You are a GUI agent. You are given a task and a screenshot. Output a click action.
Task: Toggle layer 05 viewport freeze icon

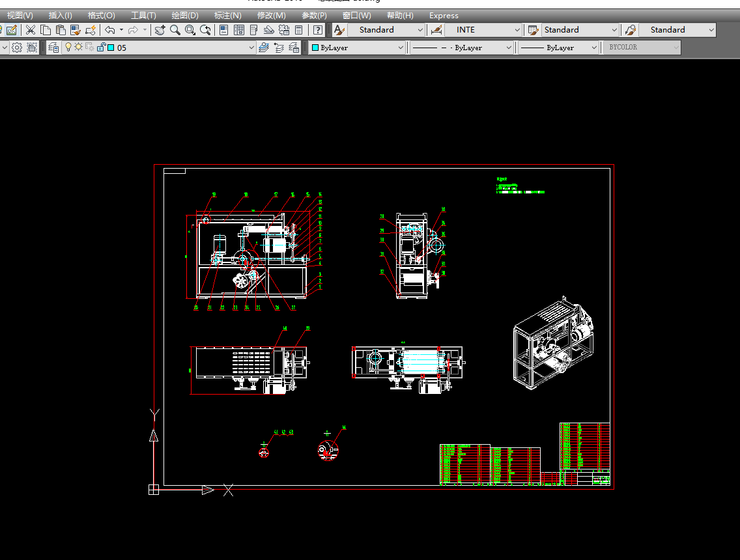(x=90, y=47)
